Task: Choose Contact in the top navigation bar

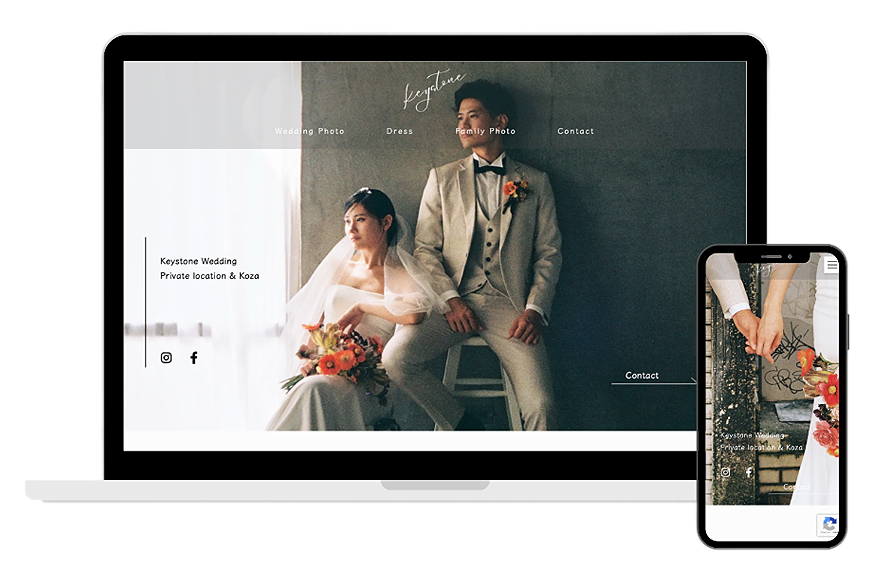Action: tap(575, 132)
